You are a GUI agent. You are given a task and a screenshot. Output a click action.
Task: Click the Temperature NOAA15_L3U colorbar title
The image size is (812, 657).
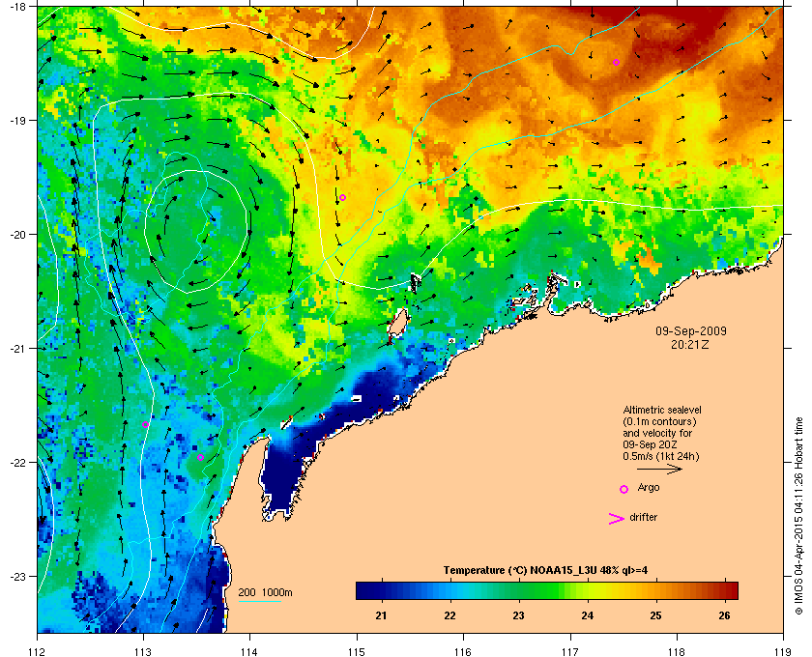pos(545,571)
